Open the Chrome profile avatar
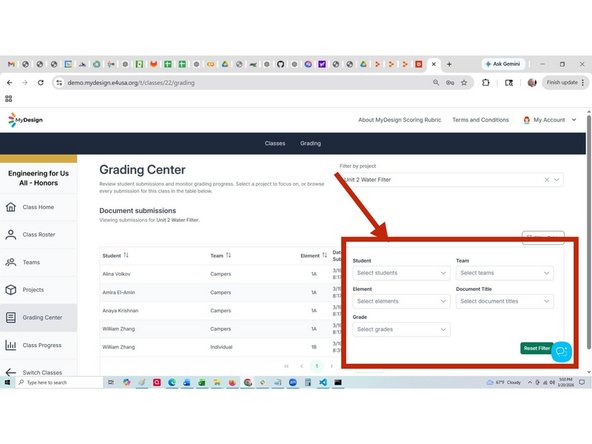592x444 pixels. [532, 82]
